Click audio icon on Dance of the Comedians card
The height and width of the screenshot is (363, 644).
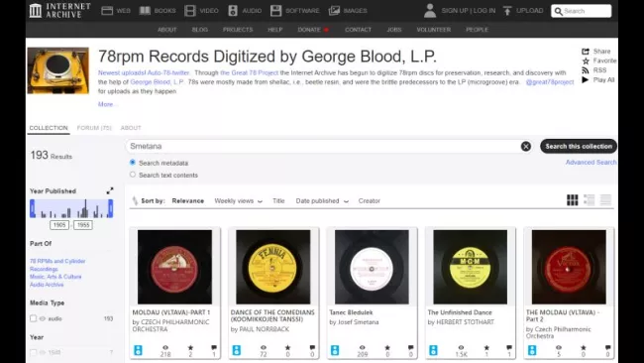pyautogui.click(x=236, y=350)
